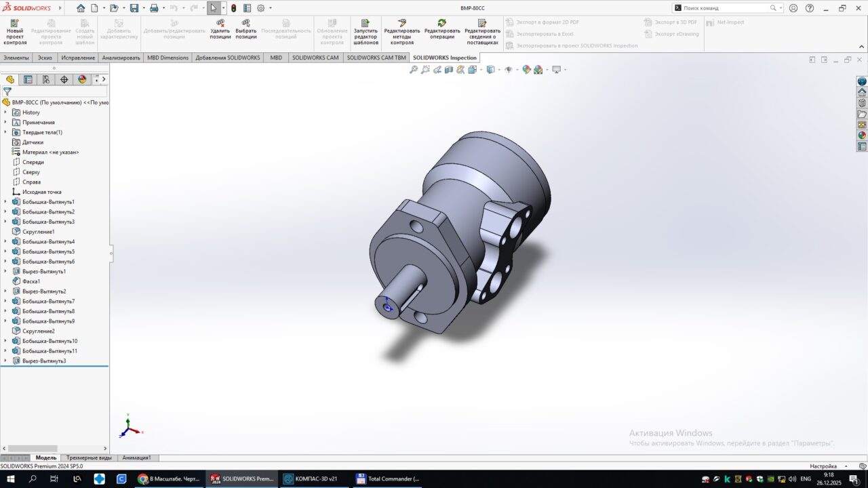Expand Твердые тела(1) node

pos(5,132)
